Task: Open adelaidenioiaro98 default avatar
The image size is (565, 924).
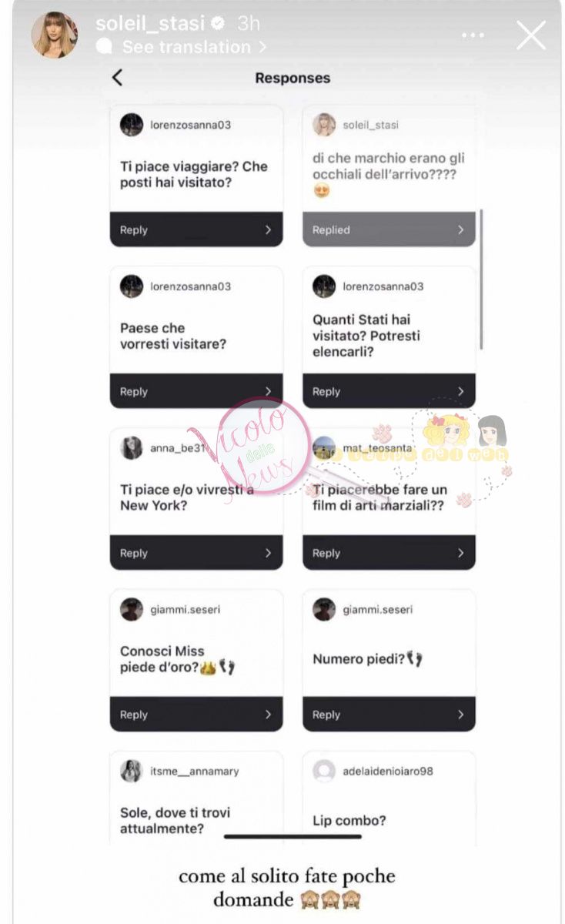Action: point(324,771)
